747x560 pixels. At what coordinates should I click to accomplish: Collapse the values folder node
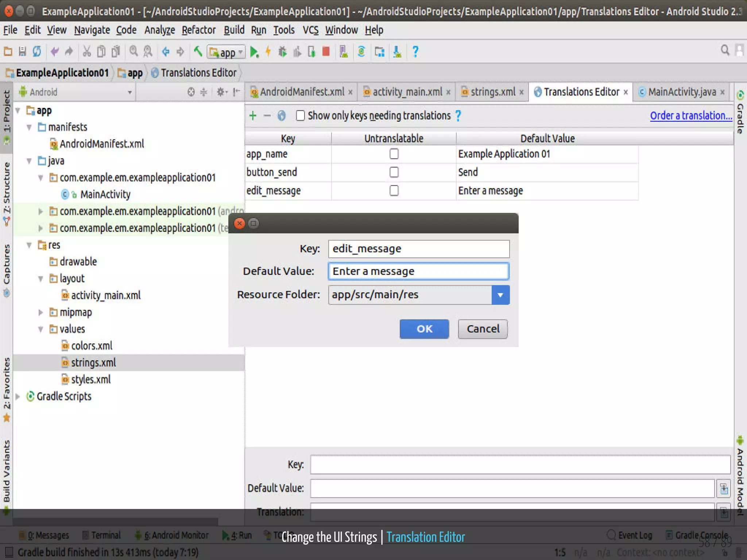(40, 329)
